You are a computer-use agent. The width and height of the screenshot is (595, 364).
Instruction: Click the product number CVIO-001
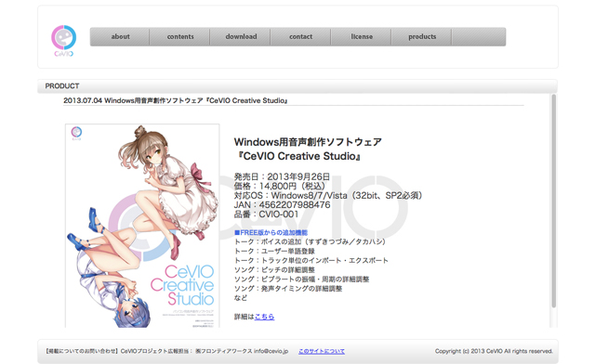(x=266, y=214)
